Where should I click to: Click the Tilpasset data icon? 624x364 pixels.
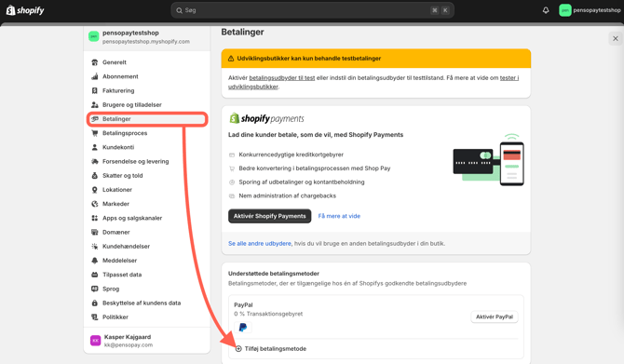click(x=95, y=275)
